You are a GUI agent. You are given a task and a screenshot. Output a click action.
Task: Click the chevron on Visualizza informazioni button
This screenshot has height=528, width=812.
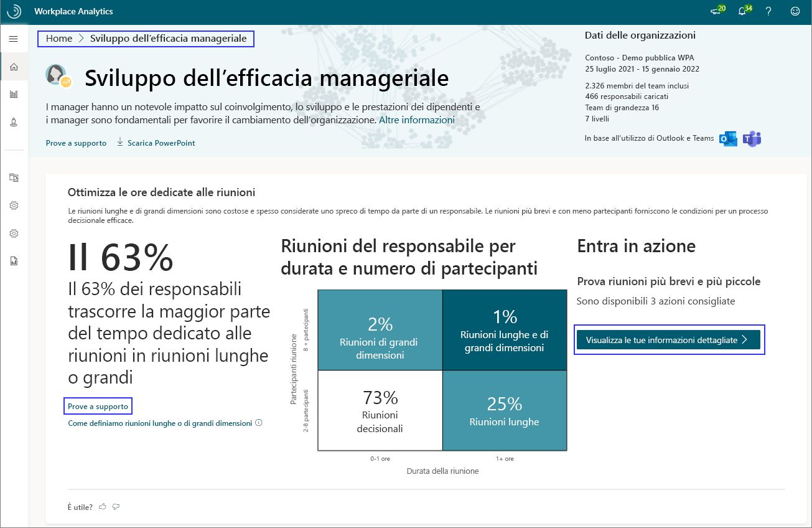(x=744, y=340)
